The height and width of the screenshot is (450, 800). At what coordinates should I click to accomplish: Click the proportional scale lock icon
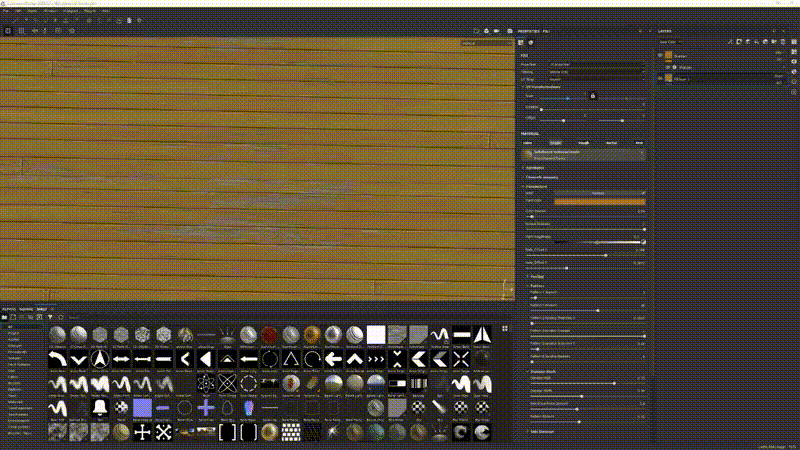592,95
